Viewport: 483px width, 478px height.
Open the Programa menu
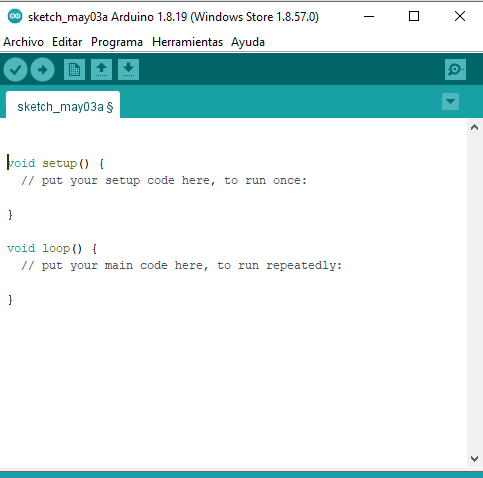click(117, 42)
